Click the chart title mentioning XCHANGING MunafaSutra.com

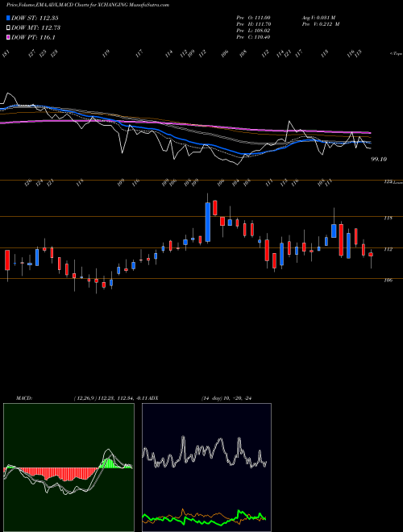pos(88,5)
